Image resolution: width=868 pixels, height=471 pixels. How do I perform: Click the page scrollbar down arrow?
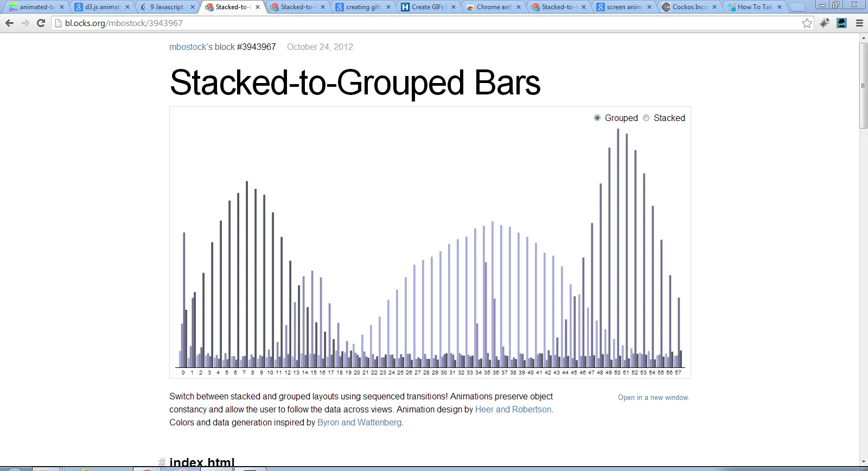pyautogui.click(x=864, y=462)
